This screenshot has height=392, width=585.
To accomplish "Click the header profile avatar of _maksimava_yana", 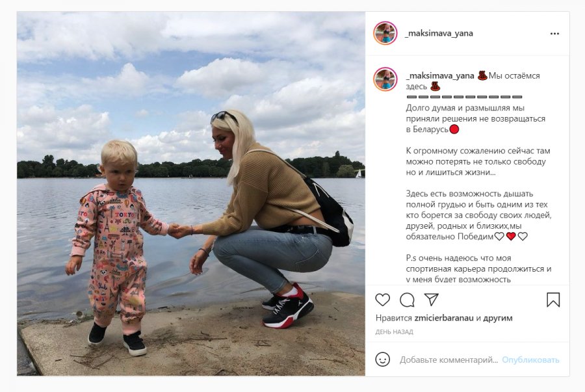I will tap(385, 33).
